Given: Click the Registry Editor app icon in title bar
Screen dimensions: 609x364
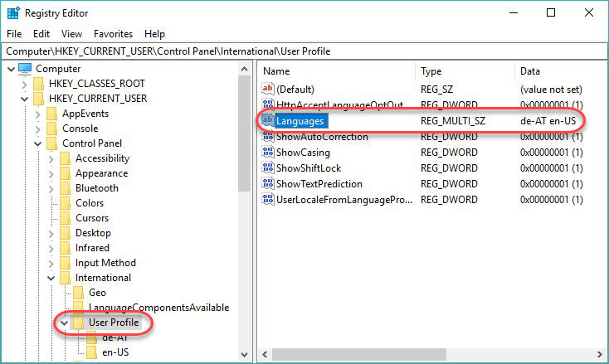Looking at the screenshot, I should coord(13,12).
